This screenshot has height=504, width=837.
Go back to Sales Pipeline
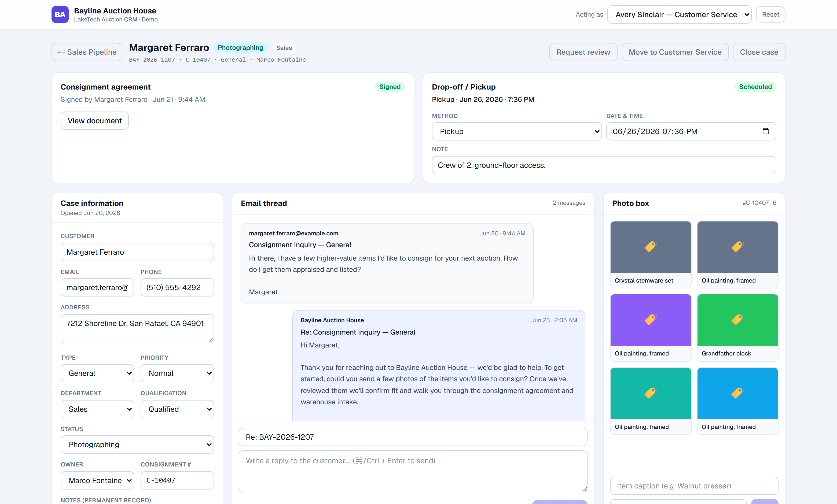87,52
